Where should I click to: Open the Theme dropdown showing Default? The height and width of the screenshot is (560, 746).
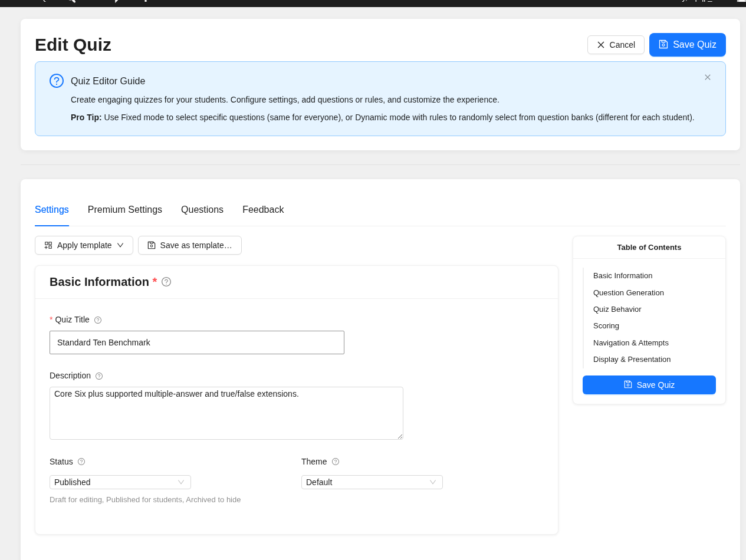click(372, 482)
